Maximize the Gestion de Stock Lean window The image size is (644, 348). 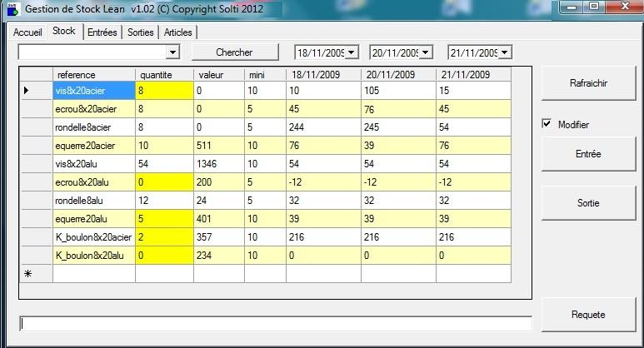[594, 7]
